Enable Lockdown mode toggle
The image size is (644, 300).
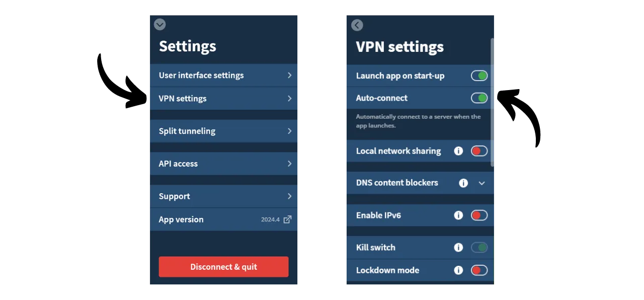point(479,270)
